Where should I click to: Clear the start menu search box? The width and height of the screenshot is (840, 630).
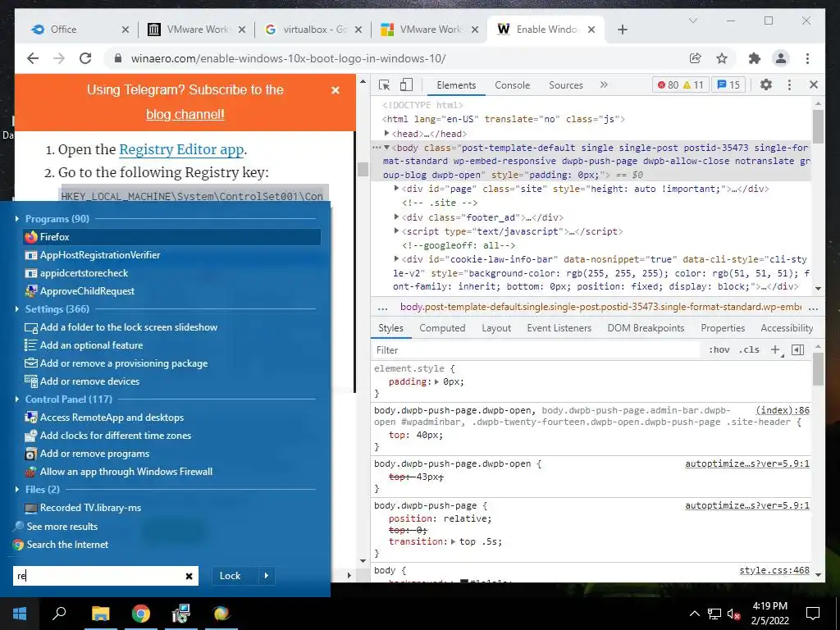click(189, 576)
